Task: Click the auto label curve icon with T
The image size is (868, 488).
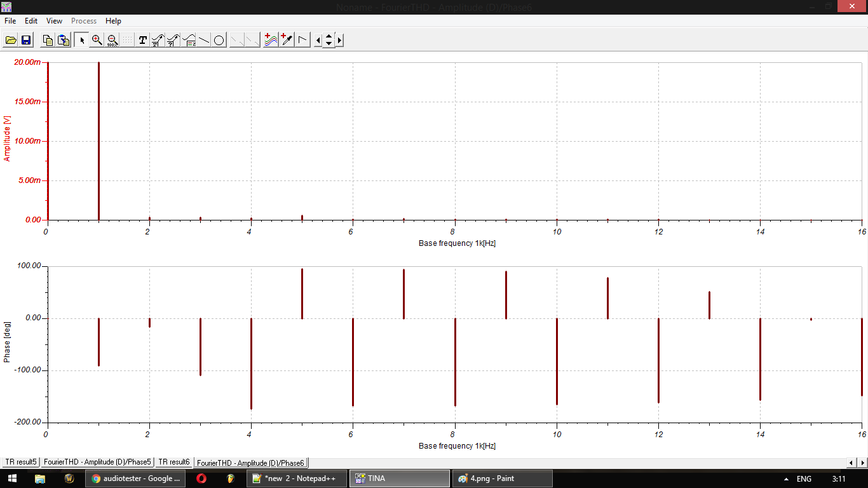Action: (x=158, y=40)
